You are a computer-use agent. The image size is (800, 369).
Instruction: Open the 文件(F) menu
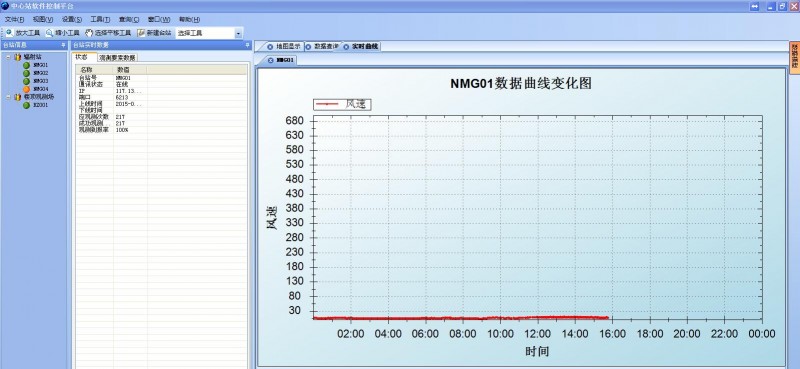pos(14,19)
